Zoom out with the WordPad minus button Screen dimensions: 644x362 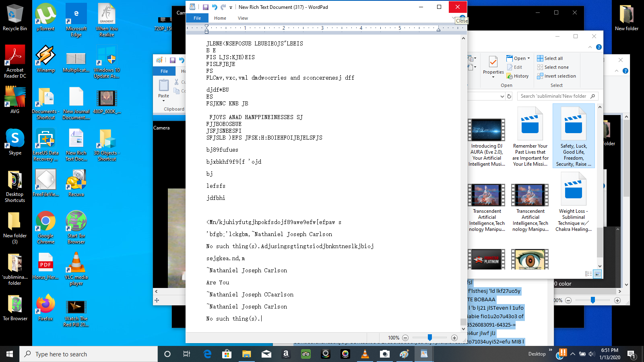pos(405,338)
